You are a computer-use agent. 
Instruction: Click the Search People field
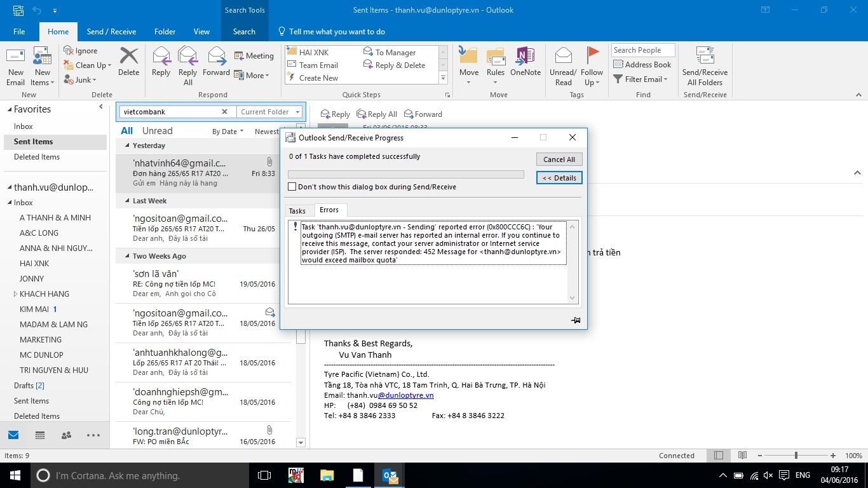[643, 50]
